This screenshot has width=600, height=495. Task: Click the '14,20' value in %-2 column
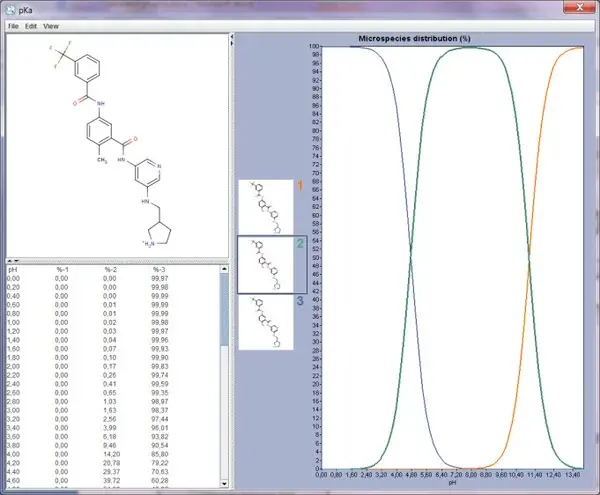coord(111,454)
